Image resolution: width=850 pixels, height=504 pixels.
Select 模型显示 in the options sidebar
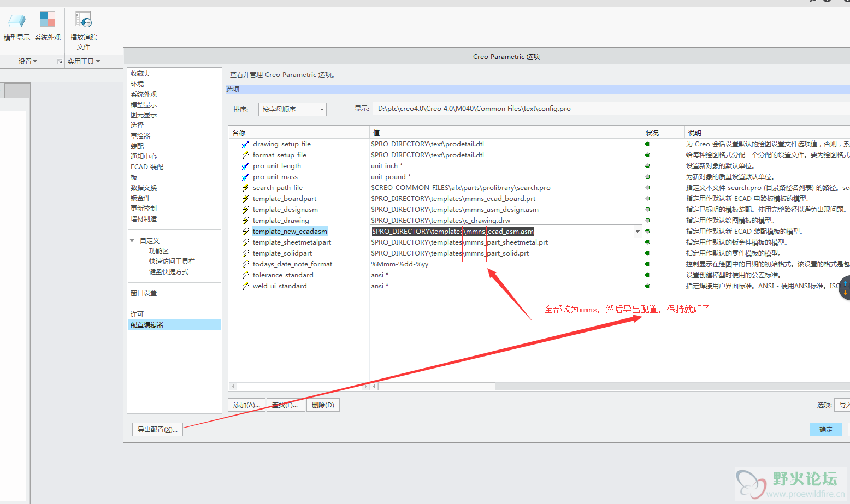click(x=144, y=105)
